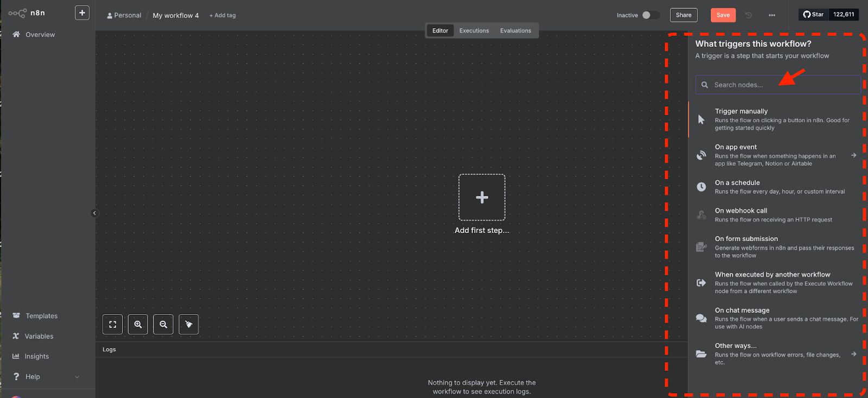Click the Templates box icon
The width and height of the screenshot is (868, 398).
16,315
